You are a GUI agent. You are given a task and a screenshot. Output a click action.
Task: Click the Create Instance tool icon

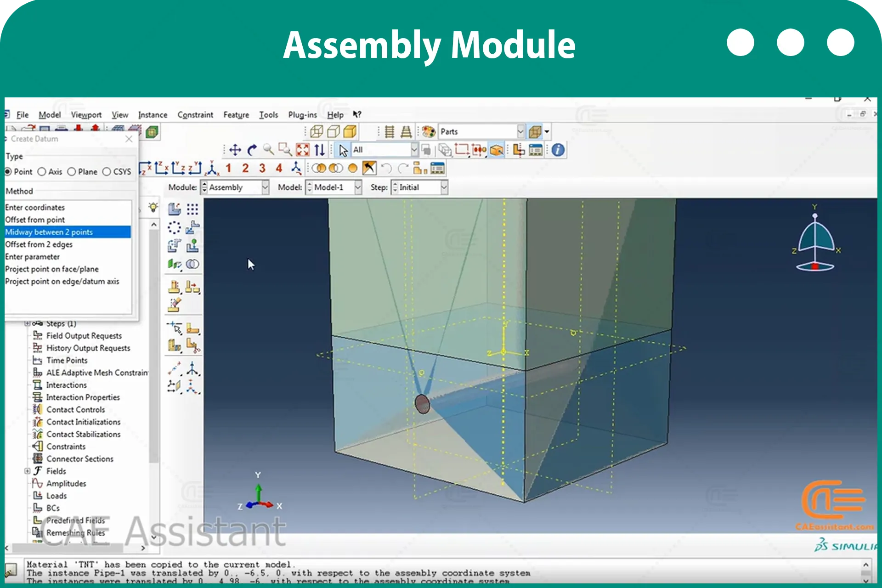[x=174, y=209]
